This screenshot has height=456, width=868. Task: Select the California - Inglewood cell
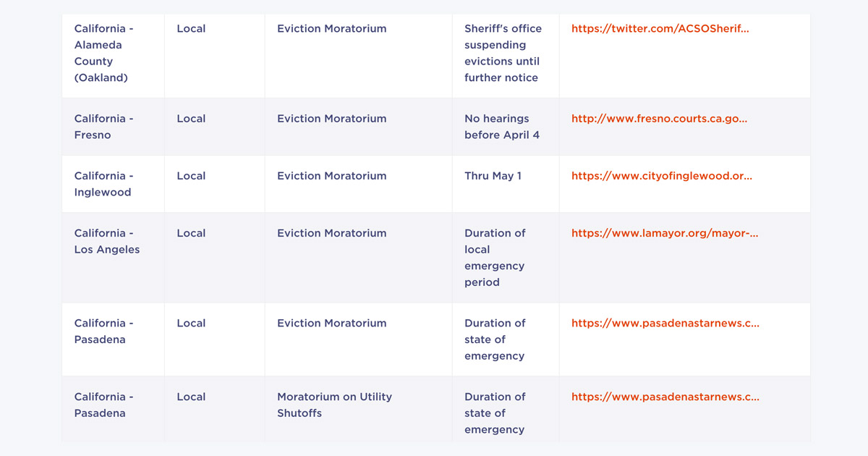[104, 184]
